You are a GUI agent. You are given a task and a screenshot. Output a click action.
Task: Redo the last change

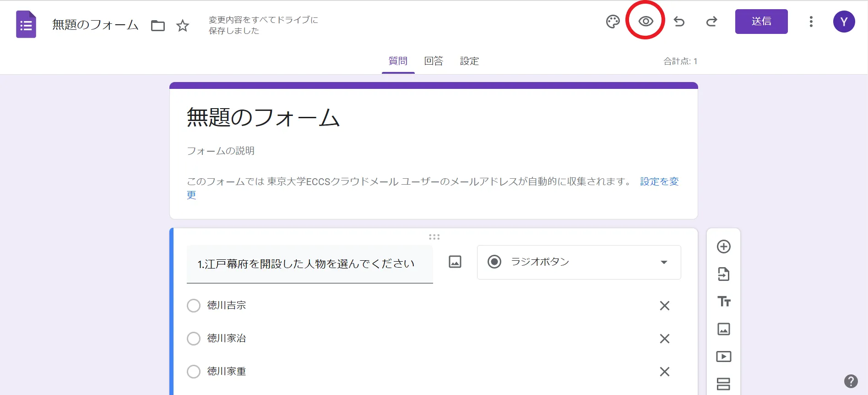(x=711, y=22)
